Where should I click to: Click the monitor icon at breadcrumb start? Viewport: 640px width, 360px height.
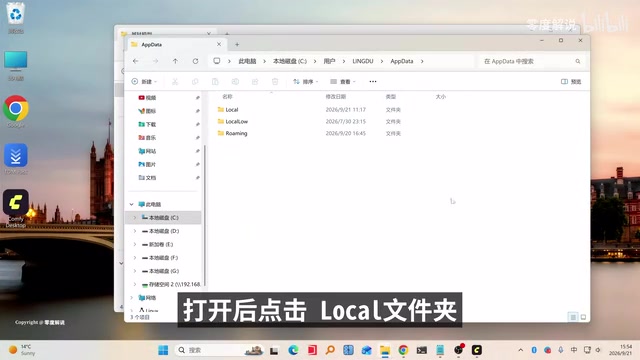click(217, 61)
